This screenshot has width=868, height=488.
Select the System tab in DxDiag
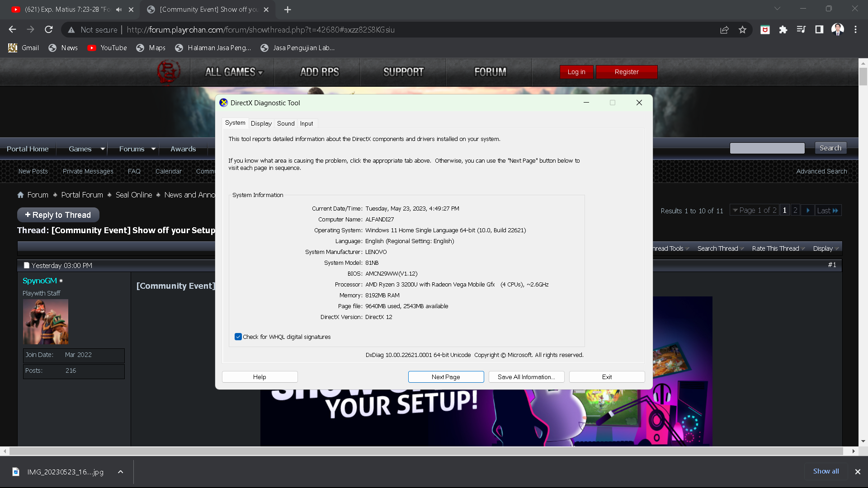(235, 123)
